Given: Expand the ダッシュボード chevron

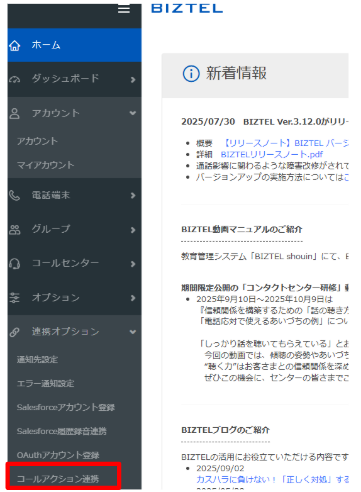Looking at the screenshot, I should click(133, 80).
